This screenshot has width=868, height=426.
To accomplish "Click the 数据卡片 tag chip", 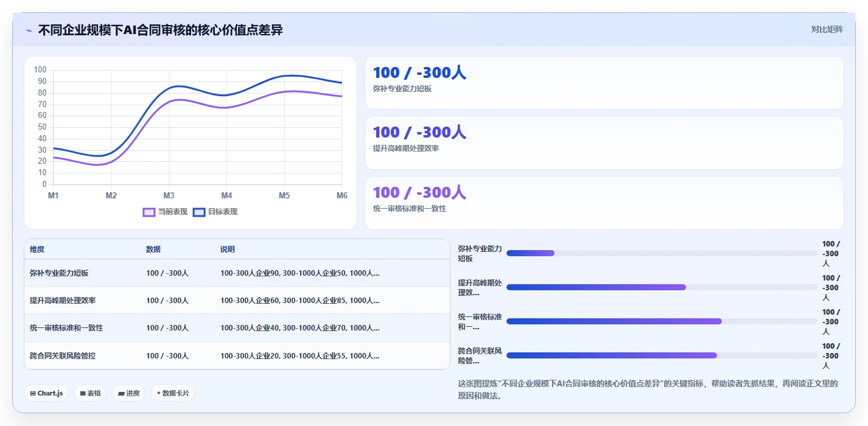I will coord(173,393).
